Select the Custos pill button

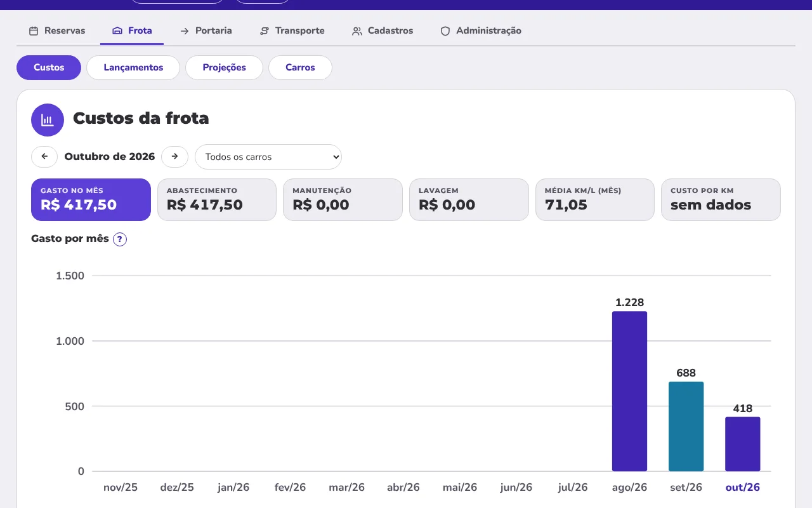tap(49, 67)
